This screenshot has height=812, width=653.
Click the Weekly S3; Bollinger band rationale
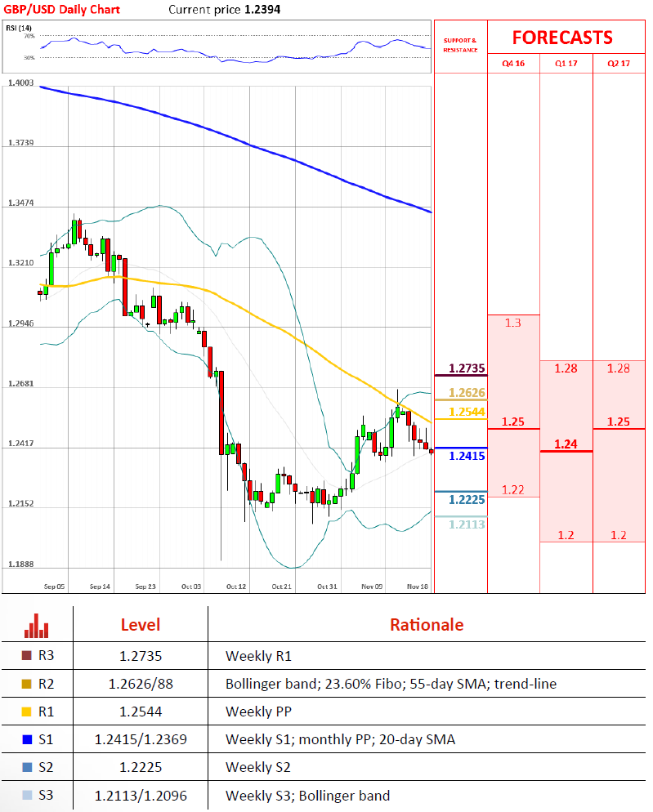308,796
